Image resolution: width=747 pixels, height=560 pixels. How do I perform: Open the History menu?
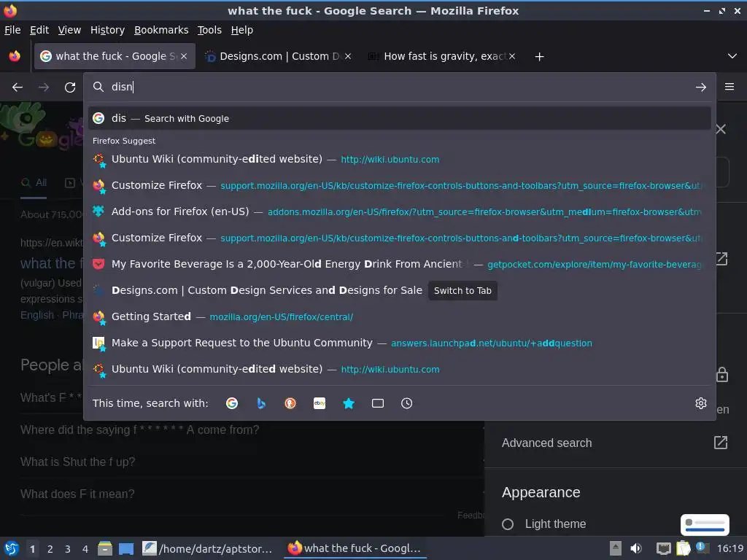108,30
